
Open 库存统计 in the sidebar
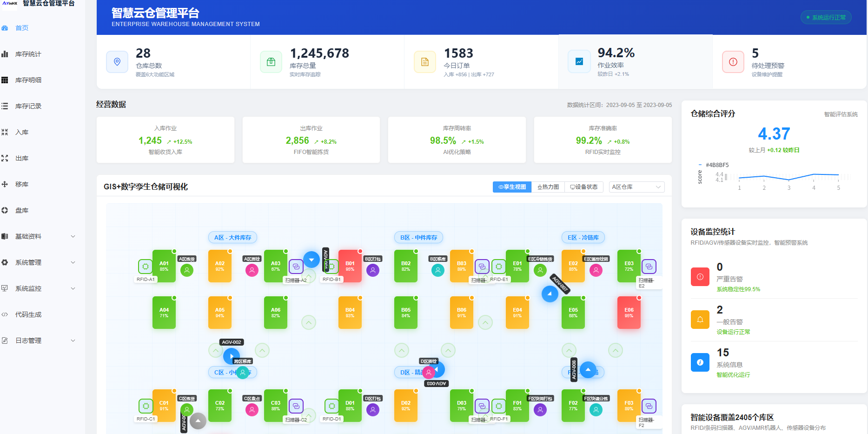28,54
